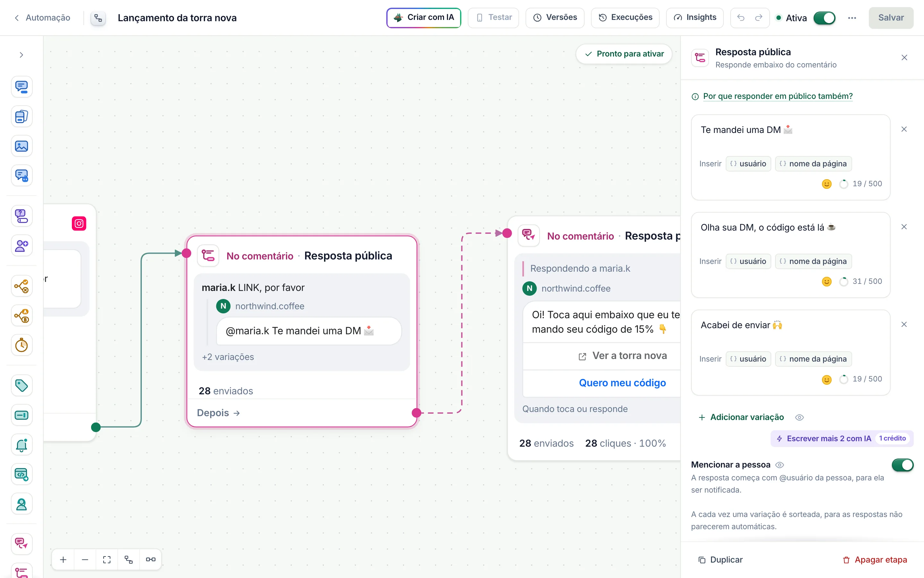This screenshot has width=924, height=578.
Task: Click Criar com IA button
Action: click(424, 18)
